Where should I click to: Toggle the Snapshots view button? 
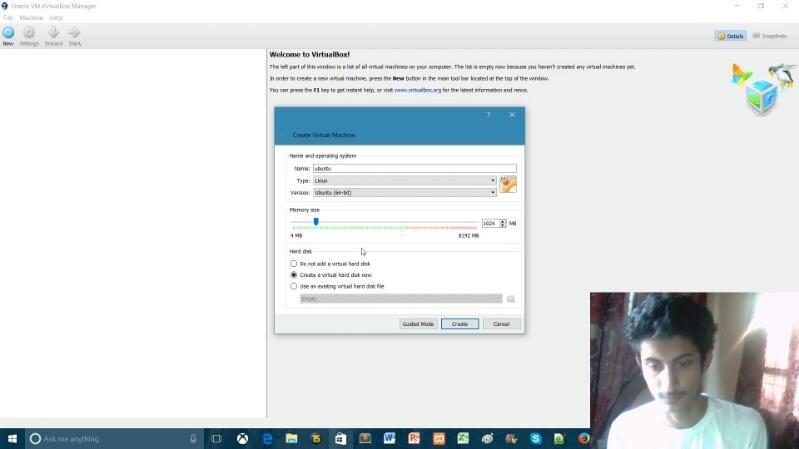tap(770, 36)
